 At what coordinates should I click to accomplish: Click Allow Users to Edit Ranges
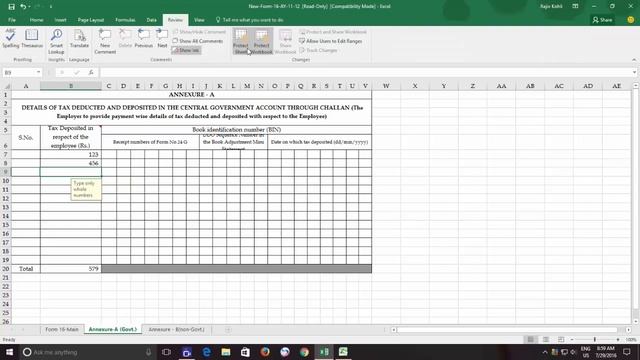[x=331, y=41]
